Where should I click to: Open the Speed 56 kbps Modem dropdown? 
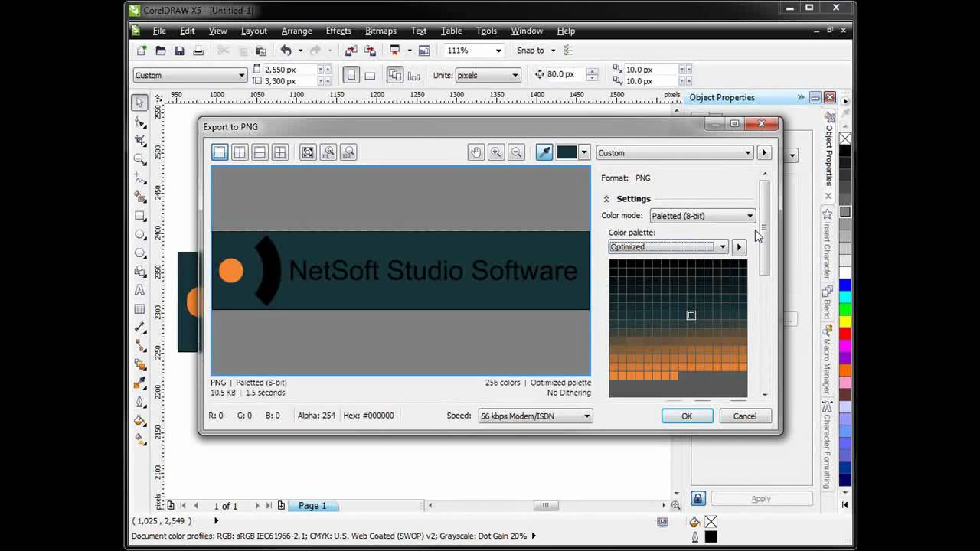[535, 416]
